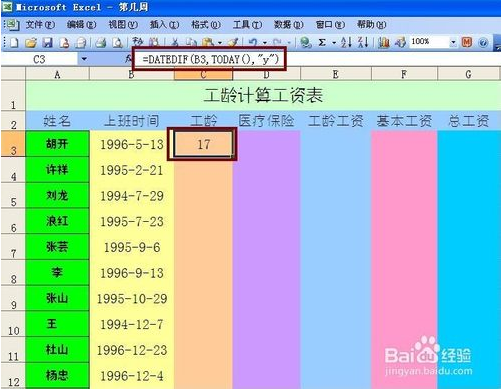The image size is (501, 389).
Task: Click the Excel workbook icon left of the File menu
Action: 12,25
